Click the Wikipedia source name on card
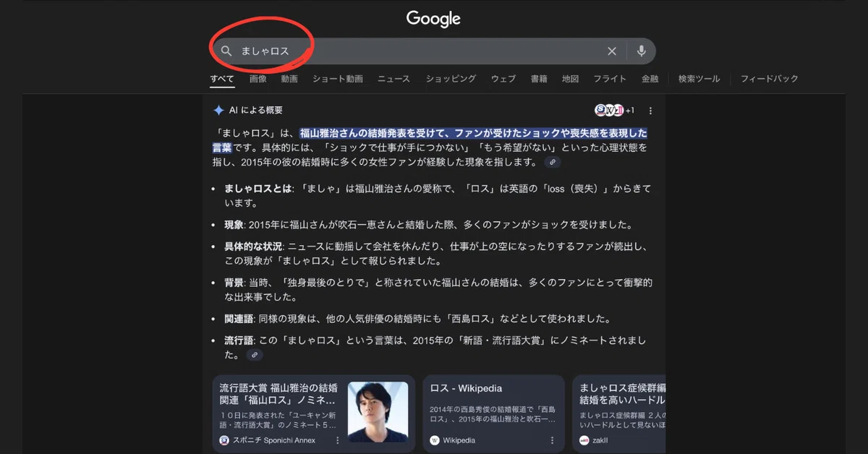The image size is (868, 454). pos(459,440)
